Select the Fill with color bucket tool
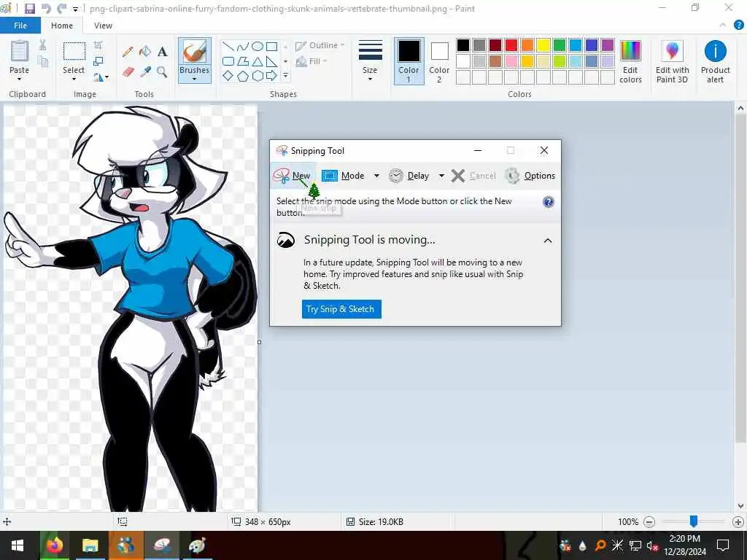 tap(145, 52)
